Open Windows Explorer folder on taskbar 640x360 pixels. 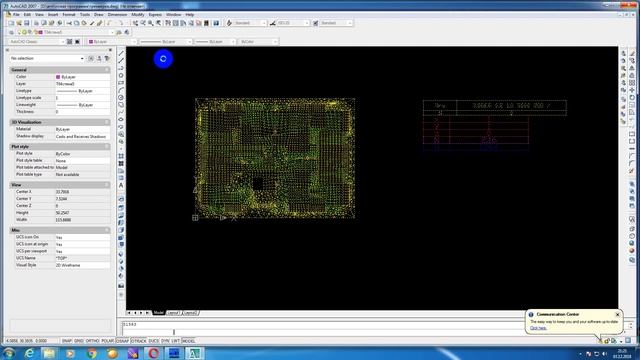[49, 353]
